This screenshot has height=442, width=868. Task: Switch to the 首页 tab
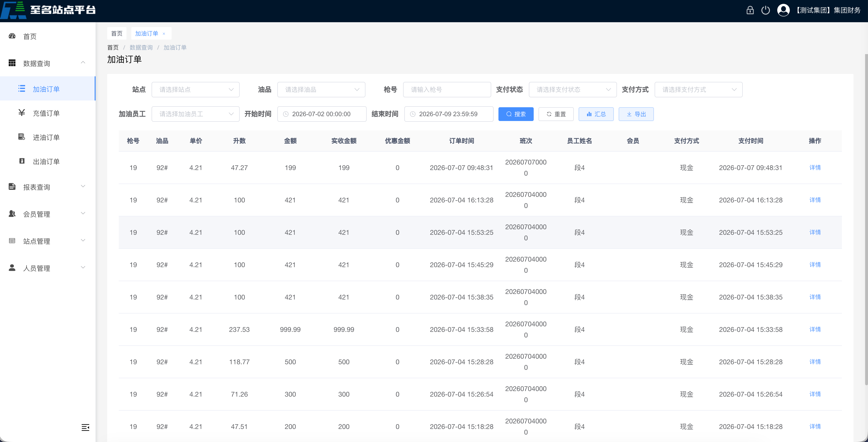[117, 33]
